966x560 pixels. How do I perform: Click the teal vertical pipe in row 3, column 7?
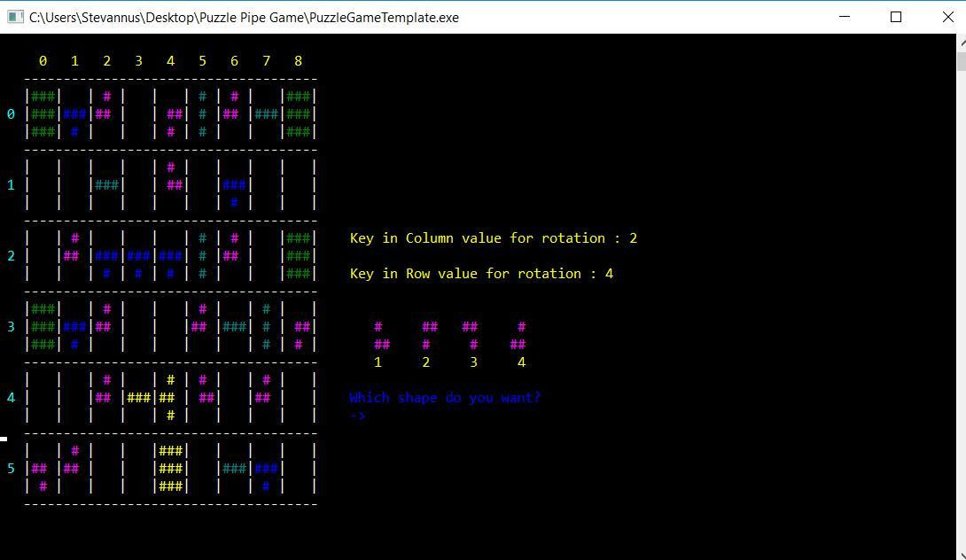[266, 326]
